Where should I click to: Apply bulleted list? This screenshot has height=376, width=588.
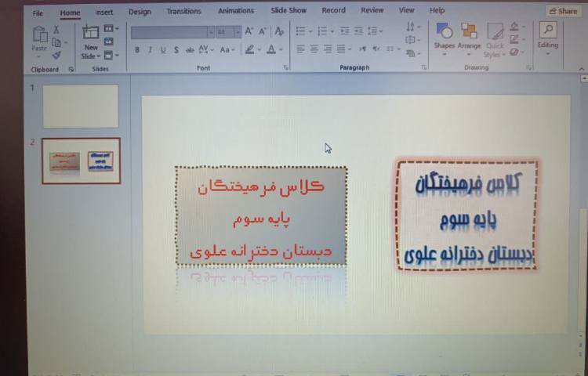point(301,31)
